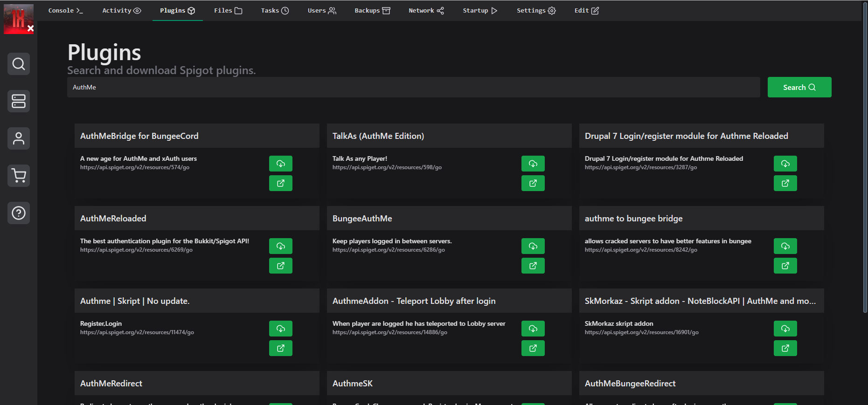Open the shopping cart sidebar icon
The height and width of the screenshot is (405, 868).
pyautogui.click(x=19, y=176)
